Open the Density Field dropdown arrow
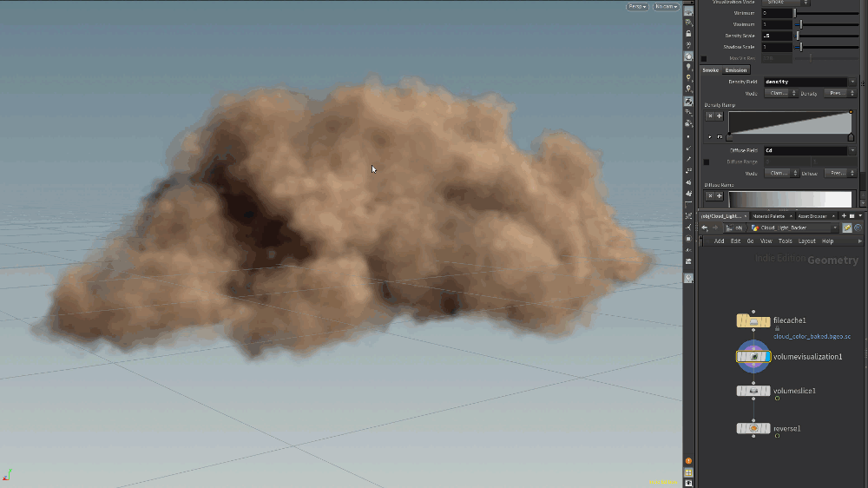Viewport: 868px width, 488px height. 852,82
